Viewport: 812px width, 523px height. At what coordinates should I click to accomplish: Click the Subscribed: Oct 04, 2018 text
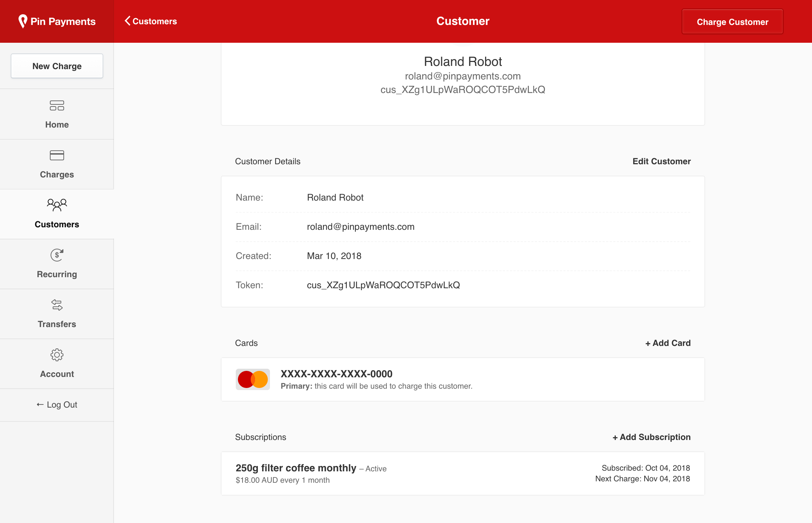pos(646,468)
